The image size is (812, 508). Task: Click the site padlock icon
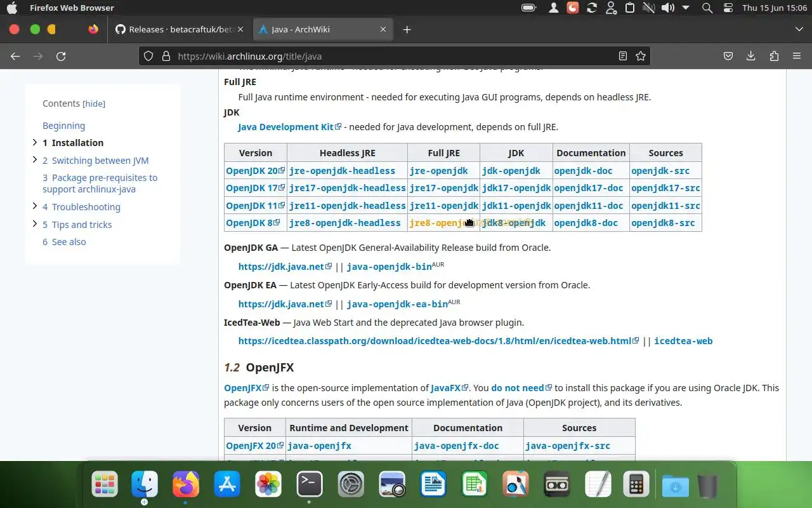pyautogui.click(x=166, y=56)
